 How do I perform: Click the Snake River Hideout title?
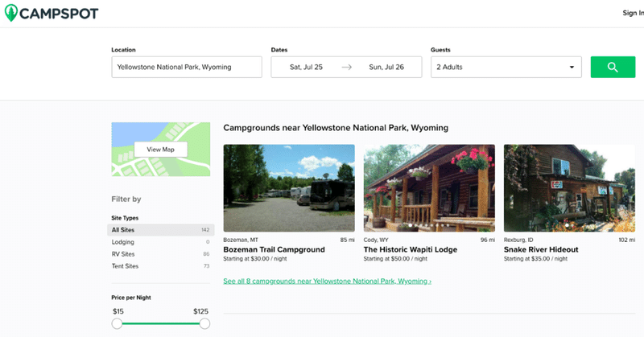(x=541, y=249)
